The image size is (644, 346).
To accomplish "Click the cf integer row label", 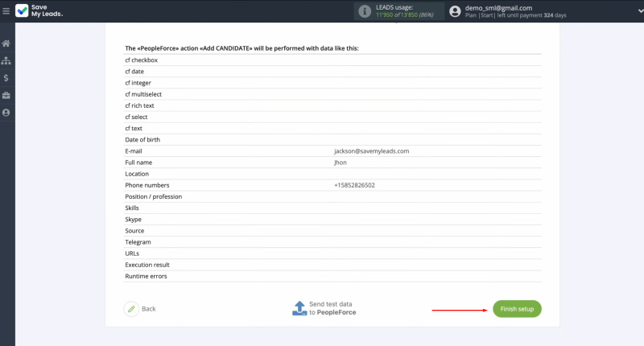I will coord(138,83).
